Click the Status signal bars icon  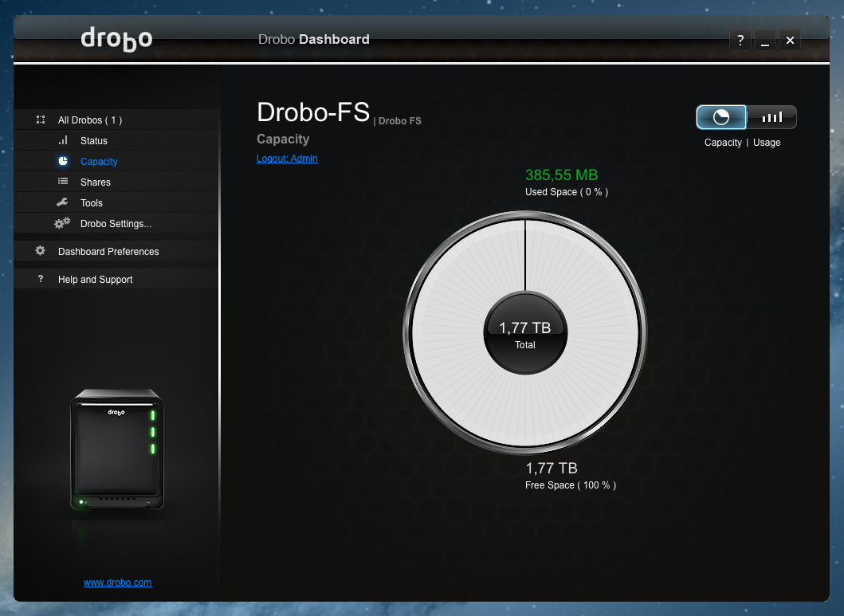tap(63, 140)
